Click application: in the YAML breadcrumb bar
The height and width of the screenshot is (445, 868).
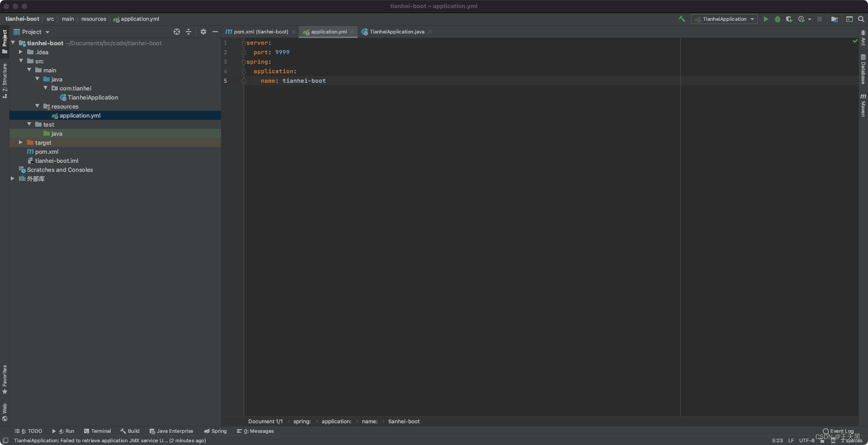pos(336,421)
